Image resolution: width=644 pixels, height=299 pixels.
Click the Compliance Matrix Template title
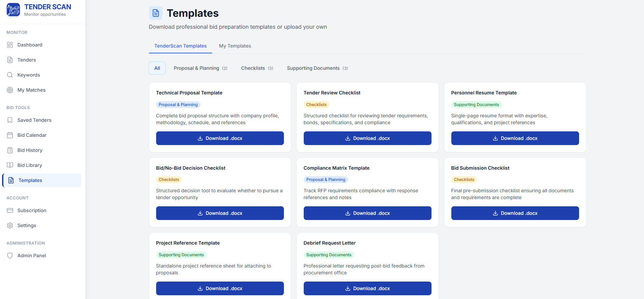pos(337,168)
